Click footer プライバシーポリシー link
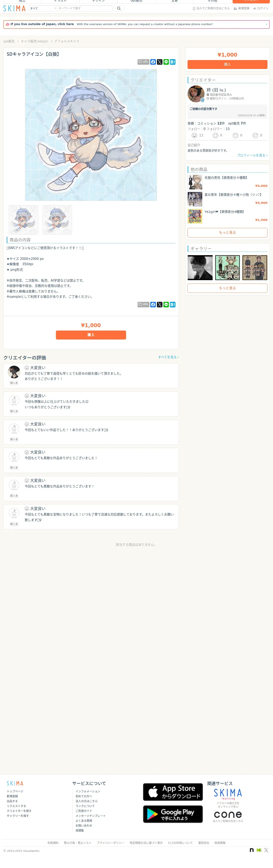The image size is (273, 868). (110, 843)
